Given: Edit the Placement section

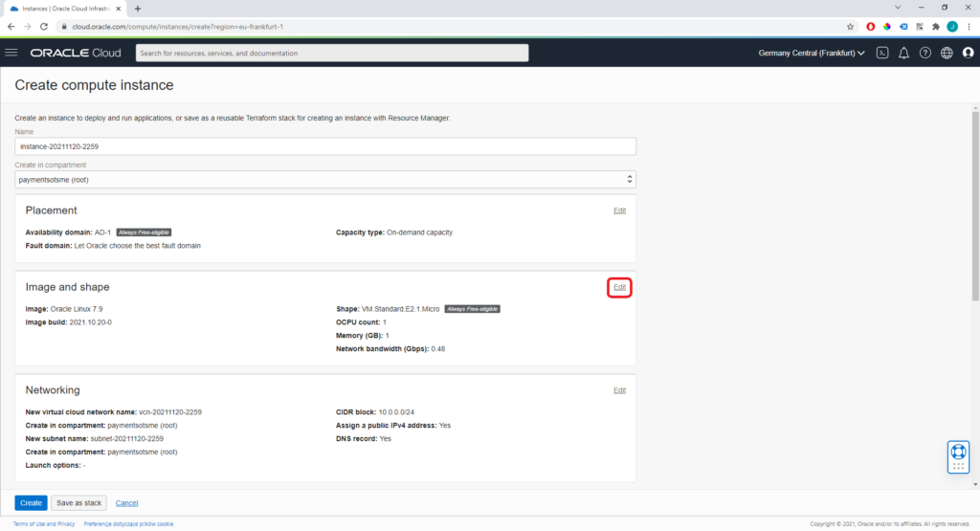Looking at the screenshot, I should (619, 210).
